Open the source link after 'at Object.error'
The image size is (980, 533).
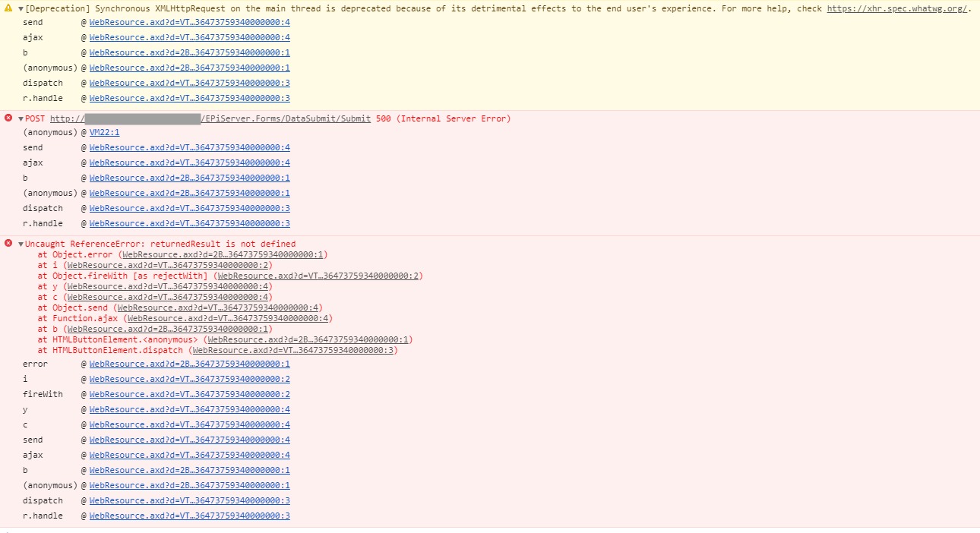coord(223,255)
